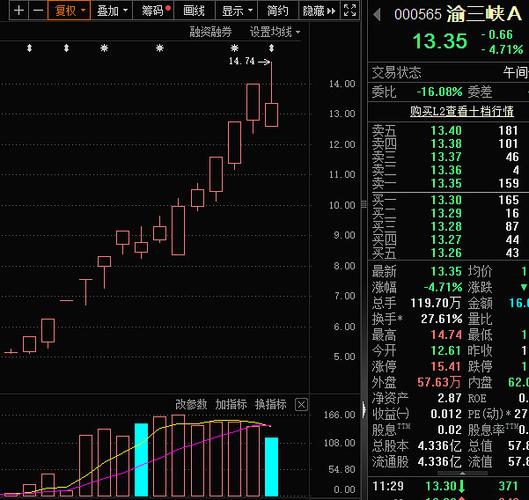This screenshot has height=500, width=529.
Task: Click the 10.00 price axis label
Action: coord(342,205)
